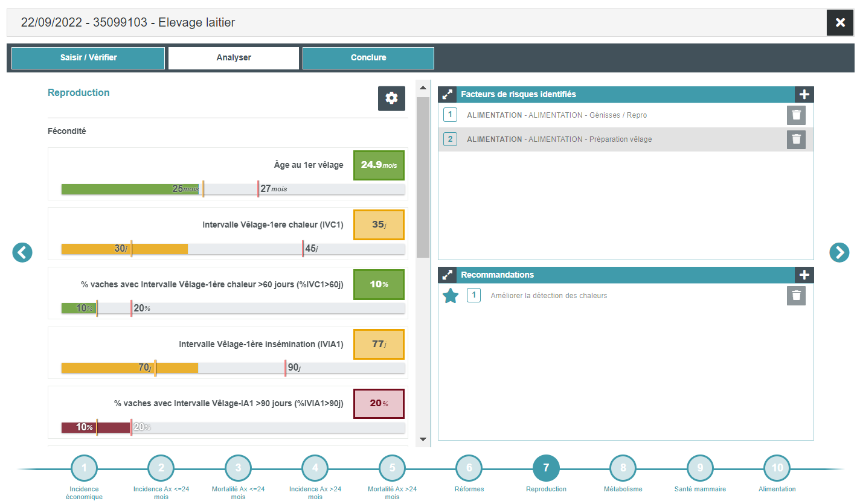
Task: Switch to the Saisir / Vérifier tab
Action: (x=88, y=58)
